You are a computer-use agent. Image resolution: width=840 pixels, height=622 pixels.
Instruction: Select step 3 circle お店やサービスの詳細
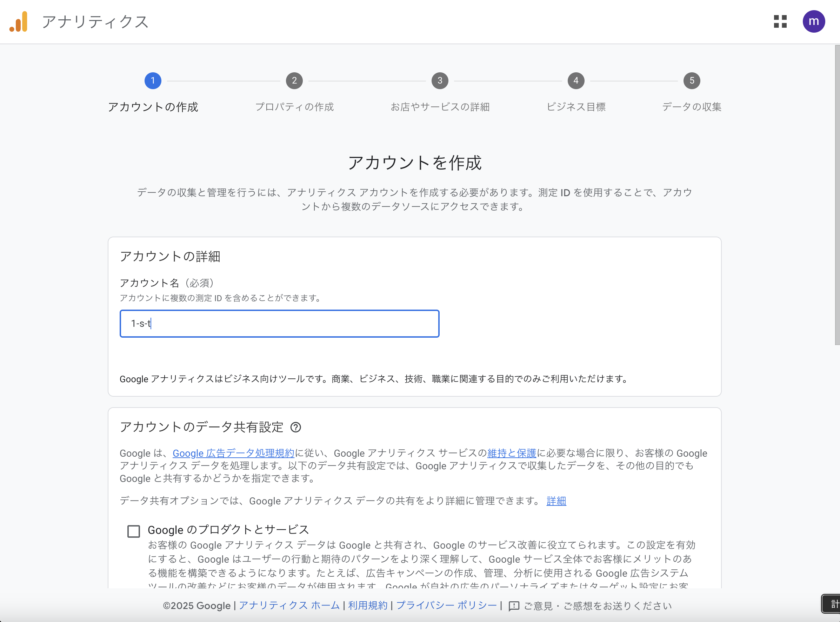(440, 81)
